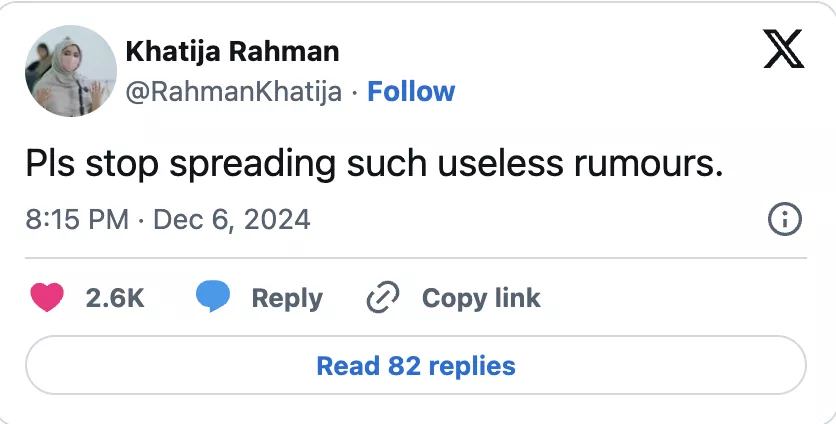
Task: Like the tweet with the heart icon
Action: pyautogui.click(x=47, y=297)
